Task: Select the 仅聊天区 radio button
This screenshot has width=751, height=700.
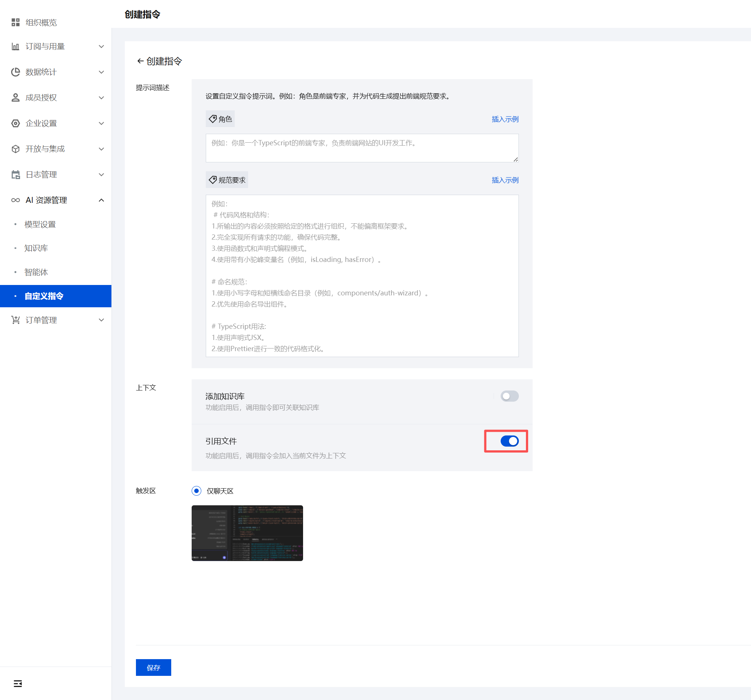Action: [196, 491]
